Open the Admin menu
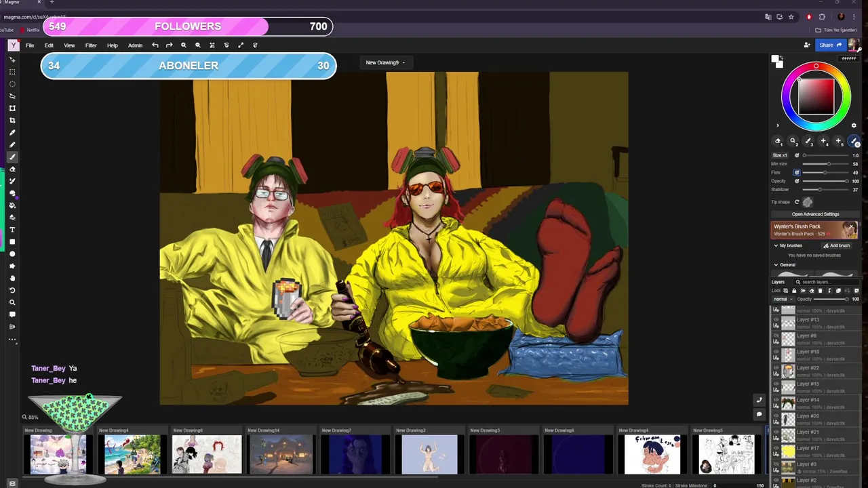Screen dimensions: 868x488 [x=135, y=45]
